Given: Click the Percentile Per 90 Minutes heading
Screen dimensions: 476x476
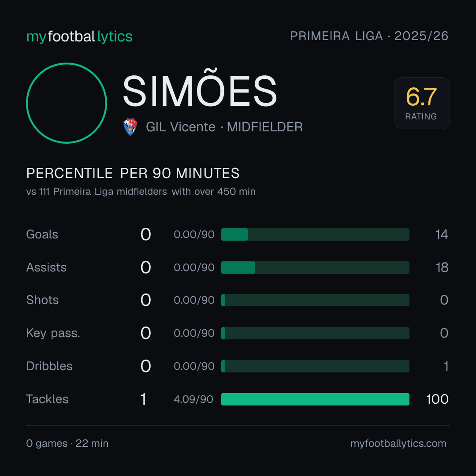Looking at the screenshot, I should tap(133, 173).
